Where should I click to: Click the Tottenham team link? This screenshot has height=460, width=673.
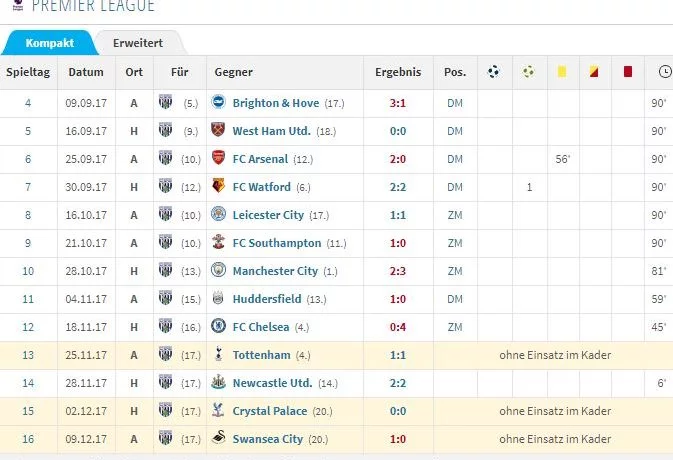(261, 355)
